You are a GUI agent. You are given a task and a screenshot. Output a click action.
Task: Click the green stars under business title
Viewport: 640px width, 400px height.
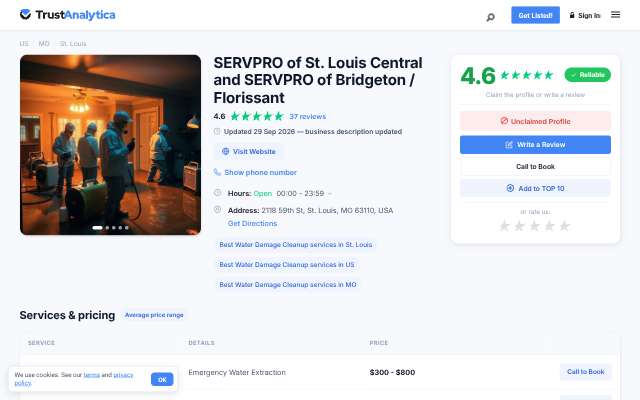[x=257, y=116]
